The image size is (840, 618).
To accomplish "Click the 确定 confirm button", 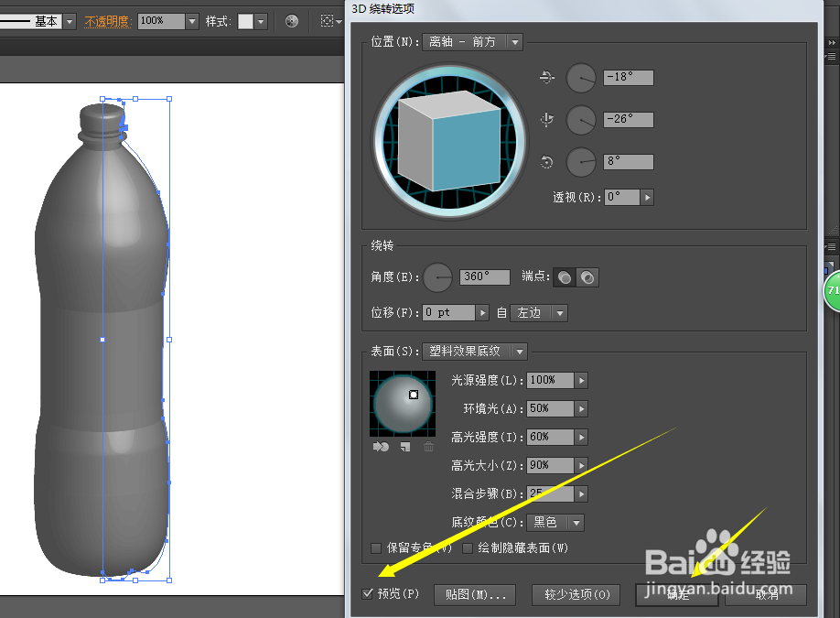I will 676,594.
